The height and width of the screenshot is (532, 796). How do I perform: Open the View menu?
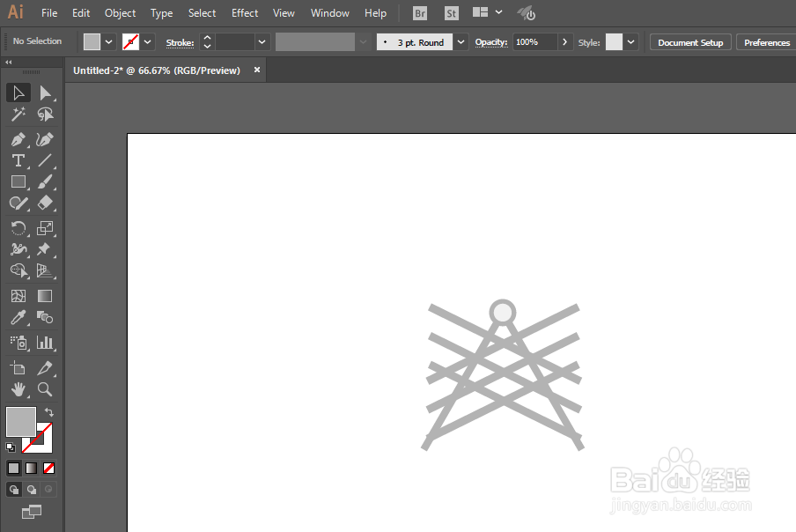(284, 13)
